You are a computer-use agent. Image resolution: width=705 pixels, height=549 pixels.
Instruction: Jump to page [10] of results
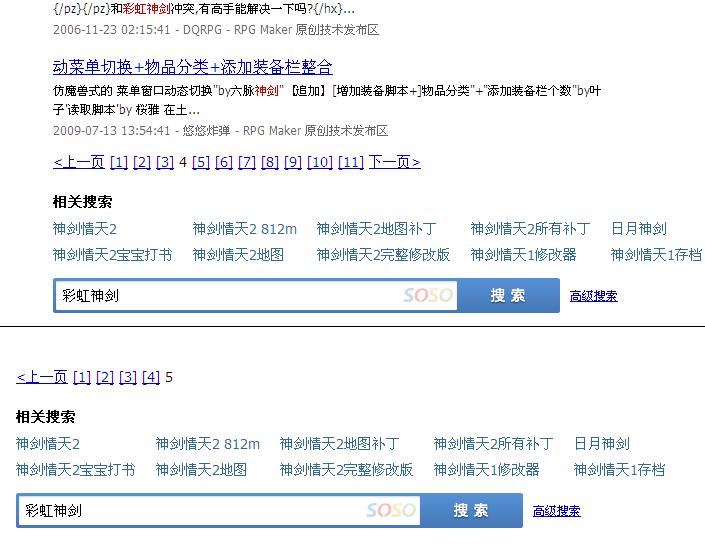[320, 162]
